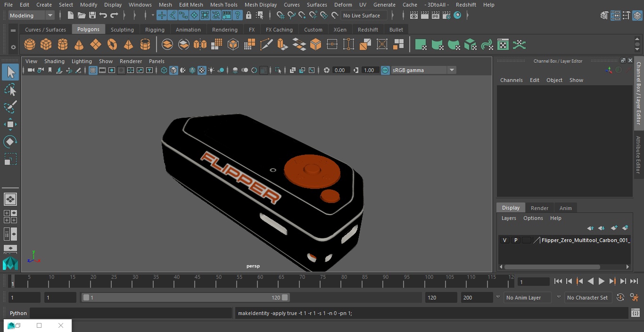
Task: Click the Multi-Cut knife shelf icon
Action: click(266, 45)
